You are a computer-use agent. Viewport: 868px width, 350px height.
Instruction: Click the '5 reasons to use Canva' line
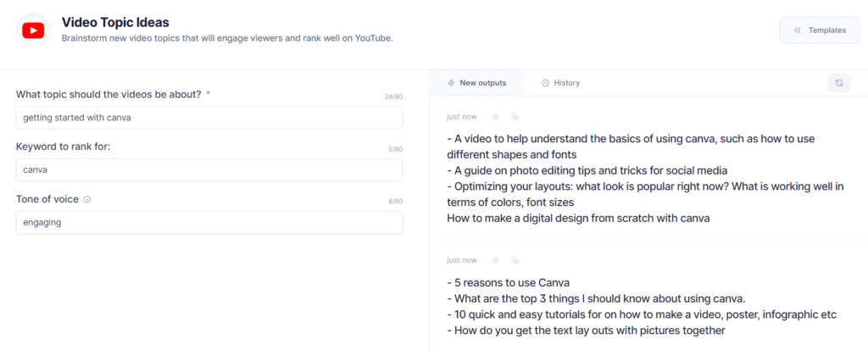click(x=509, y=282)
